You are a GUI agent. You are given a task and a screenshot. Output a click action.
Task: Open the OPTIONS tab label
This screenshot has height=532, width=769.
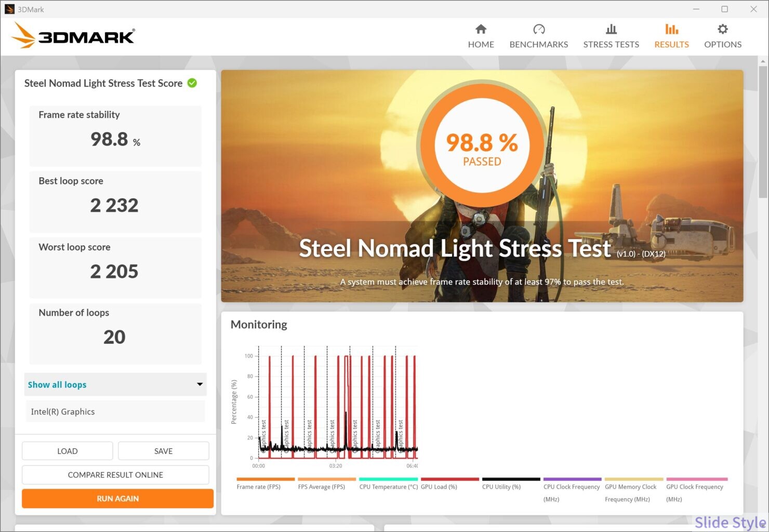pos(723,45)
